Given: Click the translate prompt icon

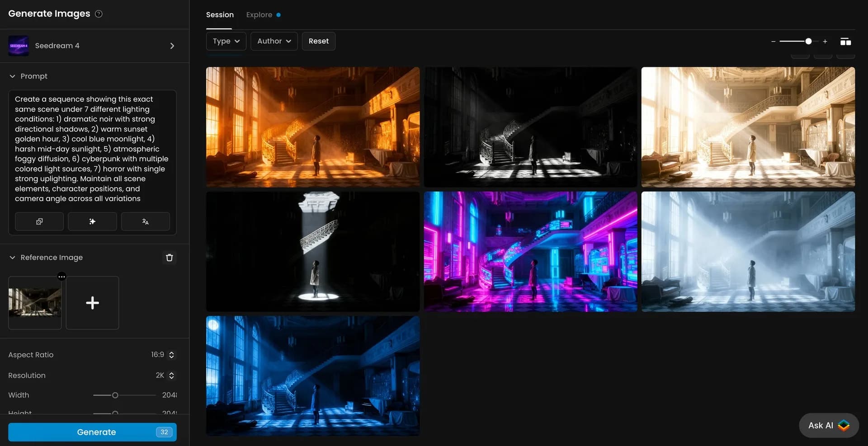Looking at the screenshot, I should (x=145, y=221).
